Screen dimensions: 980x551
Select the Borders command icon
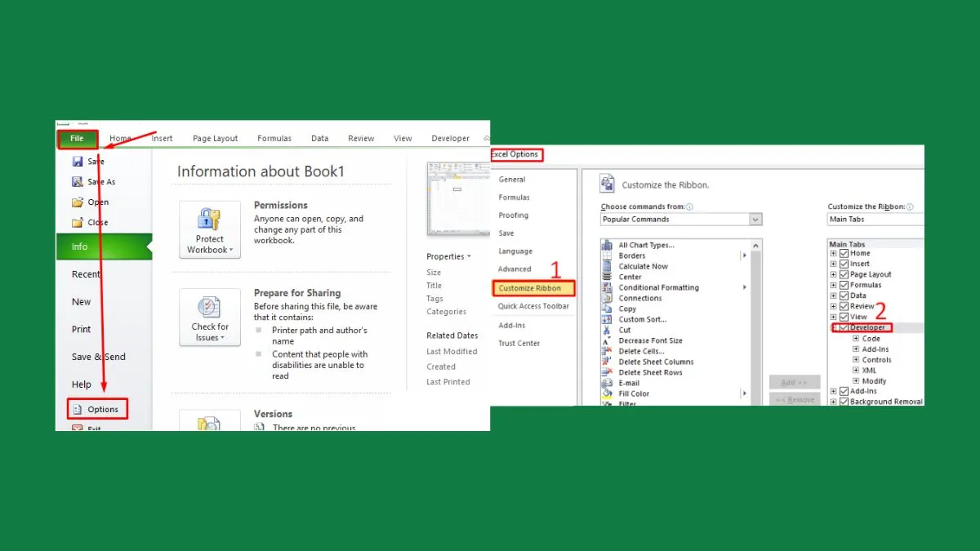[607, 256]
